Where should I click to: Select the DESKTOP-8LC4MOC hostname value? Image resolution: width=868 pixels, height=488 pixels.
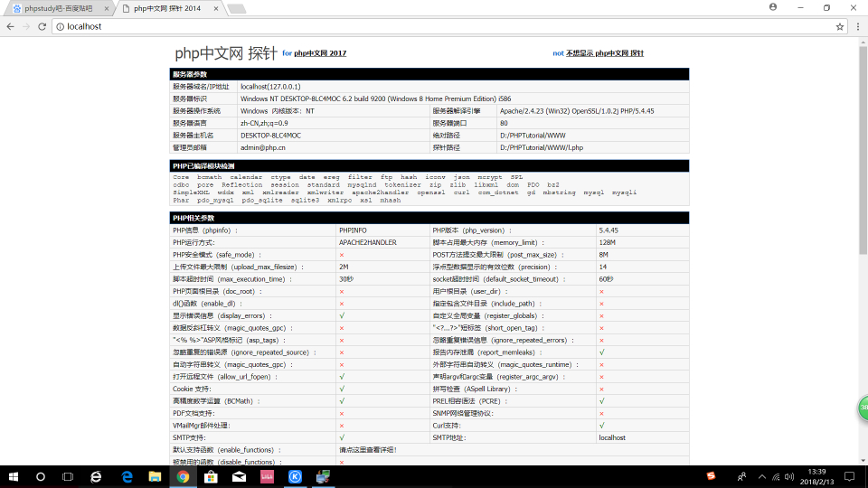pyautogui.click(x=270, y=136)
